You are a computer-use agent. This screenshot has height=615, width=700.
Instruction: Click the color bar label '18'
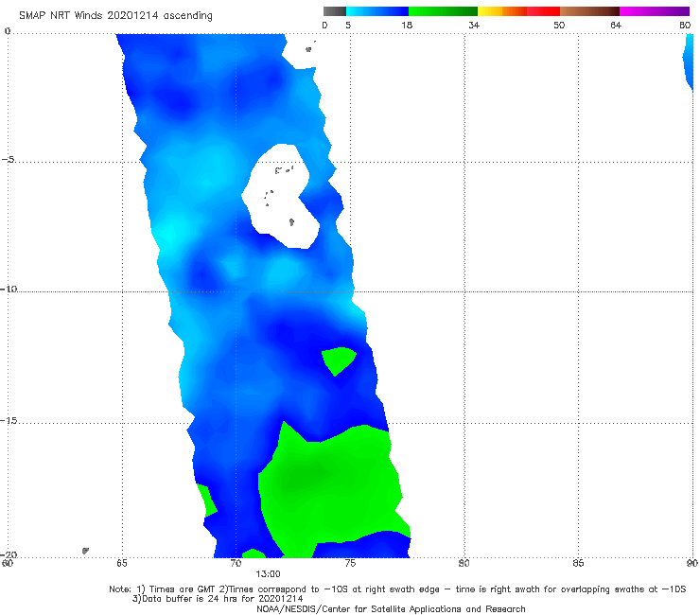coord(407,25)
